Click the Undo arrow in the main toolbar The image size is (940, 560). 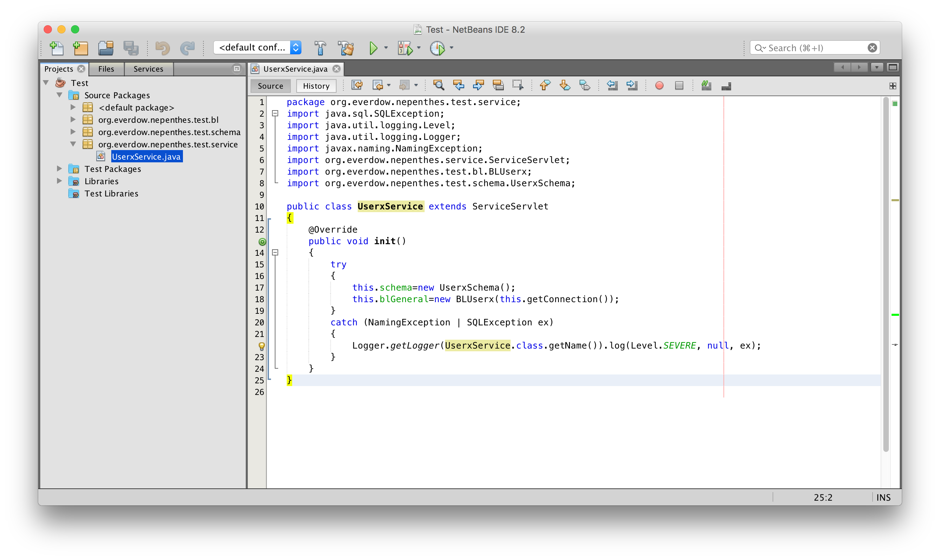(162, 48)
